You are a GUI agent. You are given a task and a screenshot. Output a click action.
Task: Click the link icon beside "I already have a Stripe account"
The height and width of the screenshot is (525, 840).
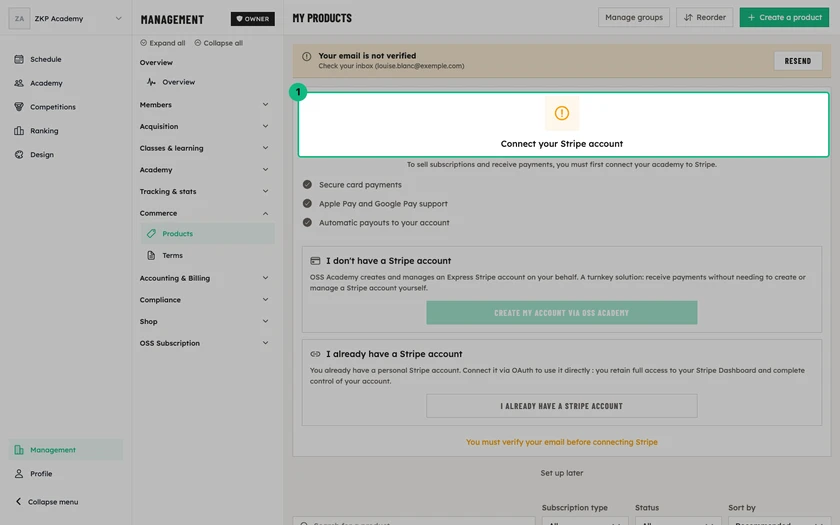coord(315,354)
